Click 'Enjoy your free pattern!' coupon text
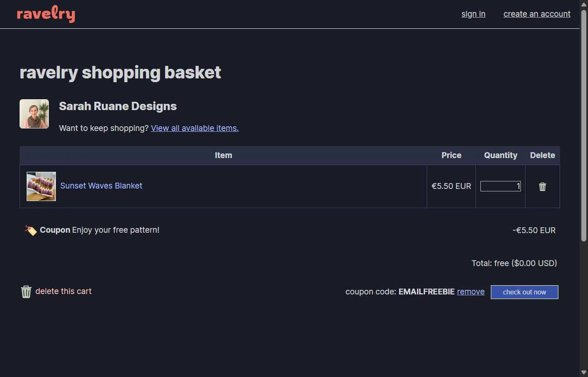The height and width of the screenshot is (377, 588). click(116, 230)
